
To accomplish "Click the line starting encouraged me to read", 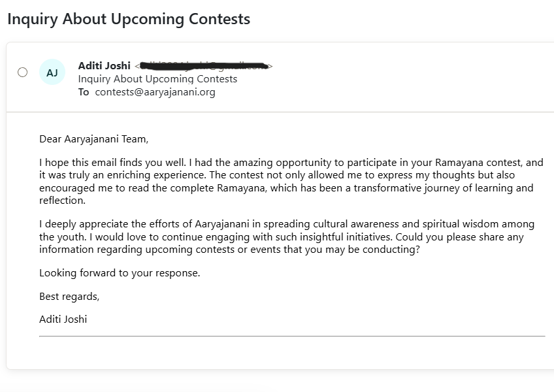I will pyautogui.click(x=286, y=188).
